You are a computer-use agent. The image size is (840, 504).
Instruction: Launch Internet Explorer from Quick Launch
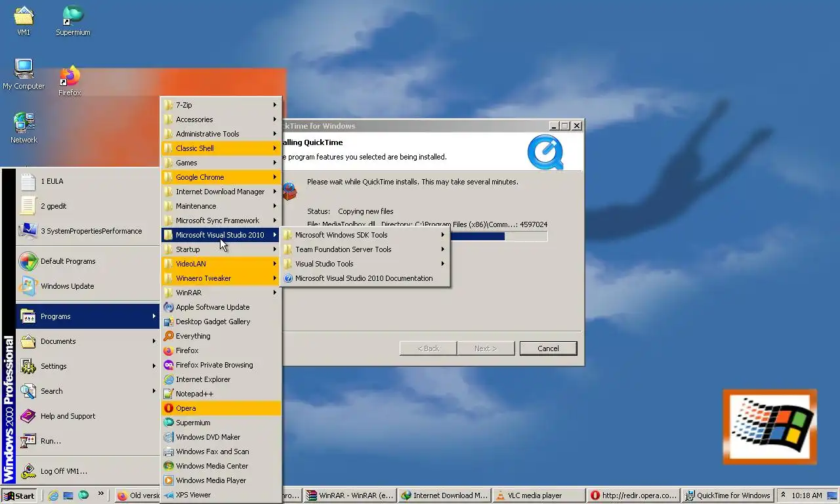tap(54, 495)
